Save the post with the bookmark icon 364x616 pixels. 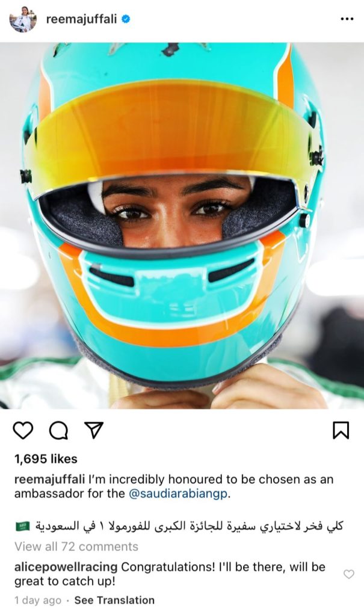coord(341,430)
